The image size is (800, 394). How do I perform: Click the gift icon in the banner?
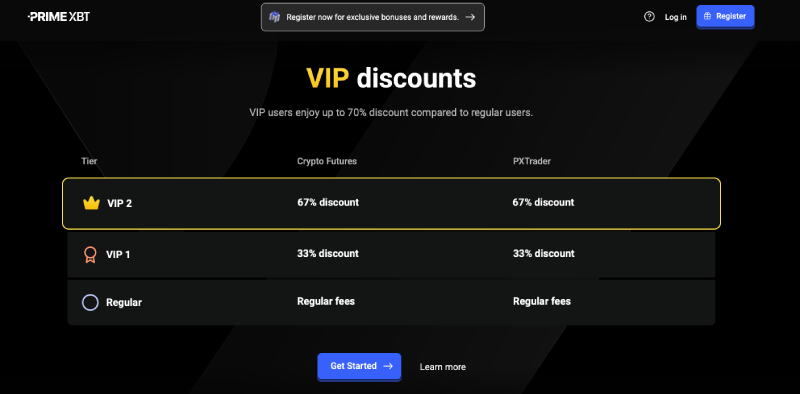pyautogui.click(x=275, y=17)
